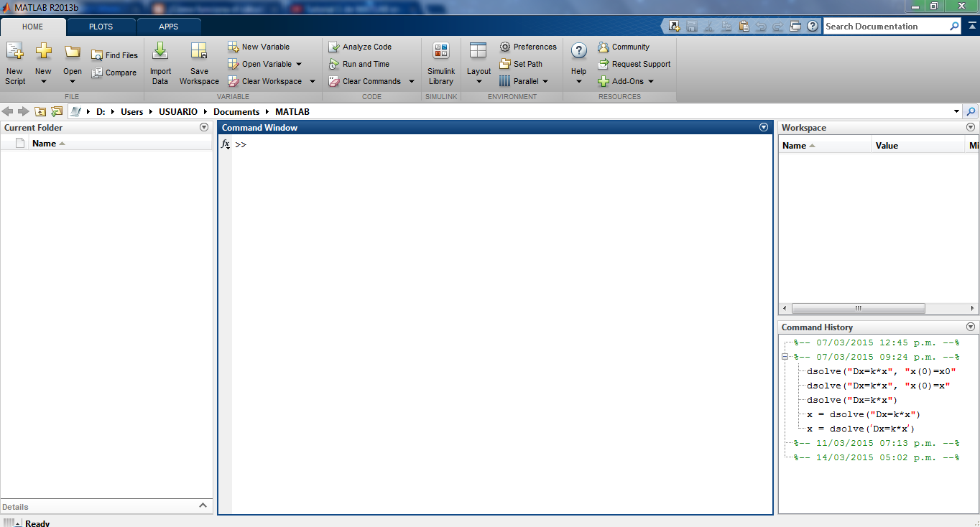Click the Open folder icon
This screenshot has height=527, width=980.
(72, 52)
